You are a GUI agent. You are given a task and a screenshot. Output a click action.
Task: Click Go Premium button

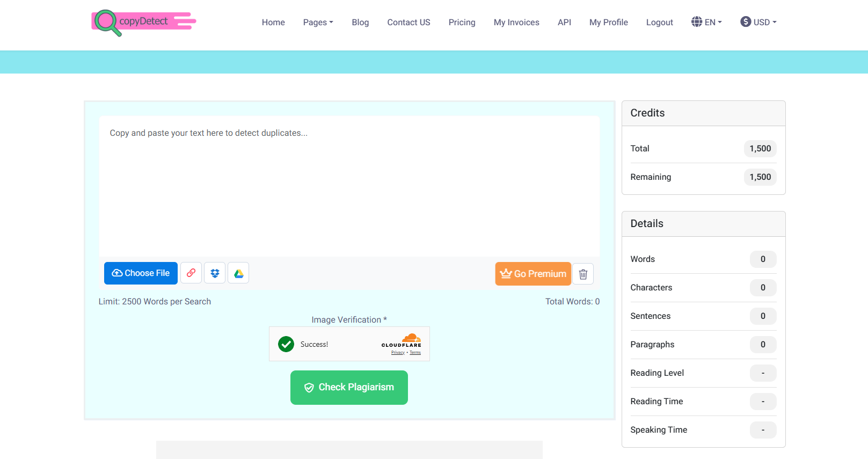(x=533, y=274)
